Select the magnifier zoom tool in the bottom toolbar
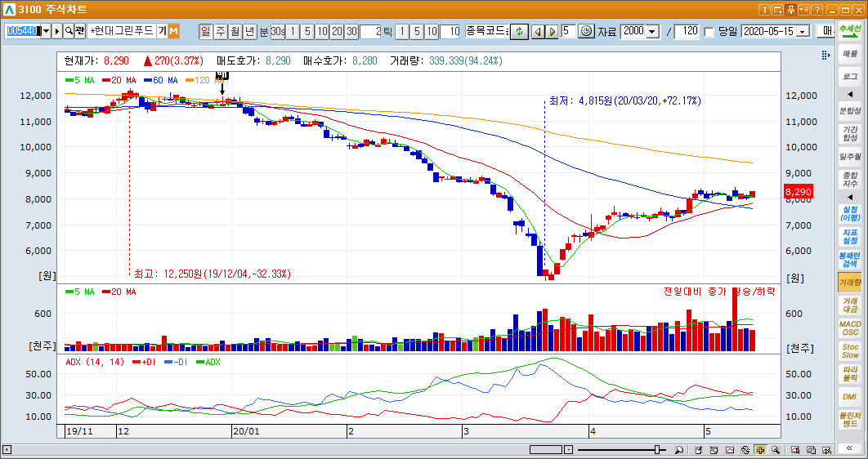868x459 pixels. [776, 450]
